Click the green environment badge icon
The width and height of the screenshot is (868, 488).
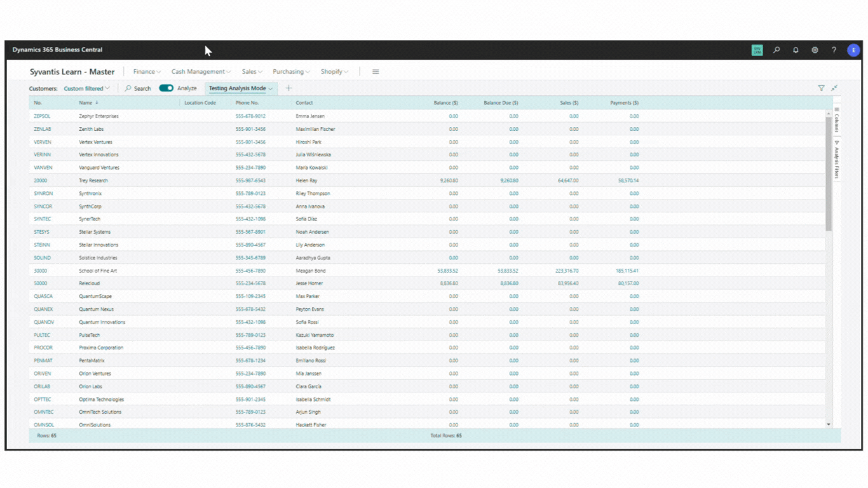757,50
